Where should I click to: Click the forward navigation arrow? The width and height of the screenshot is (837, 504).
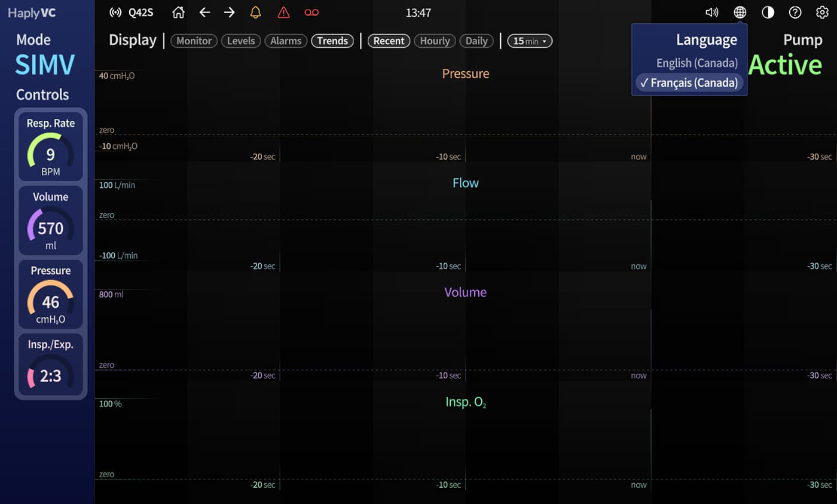229,12
